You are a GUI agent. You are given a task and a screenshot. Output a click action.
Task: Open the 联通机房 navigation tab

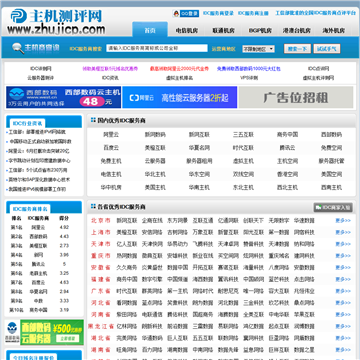coord(223,30)
